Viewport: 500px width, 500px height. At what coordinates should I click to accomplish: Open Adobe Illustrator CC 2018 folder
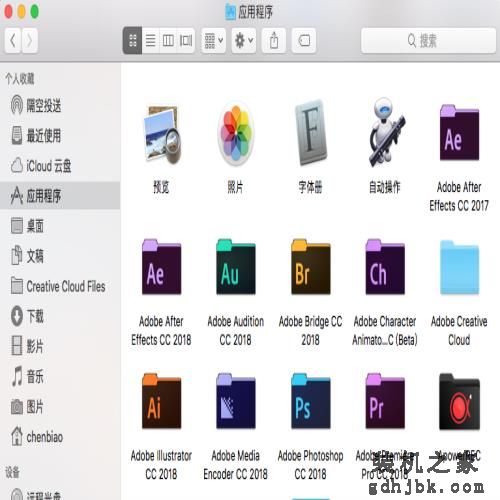click(x=162, y=401)
